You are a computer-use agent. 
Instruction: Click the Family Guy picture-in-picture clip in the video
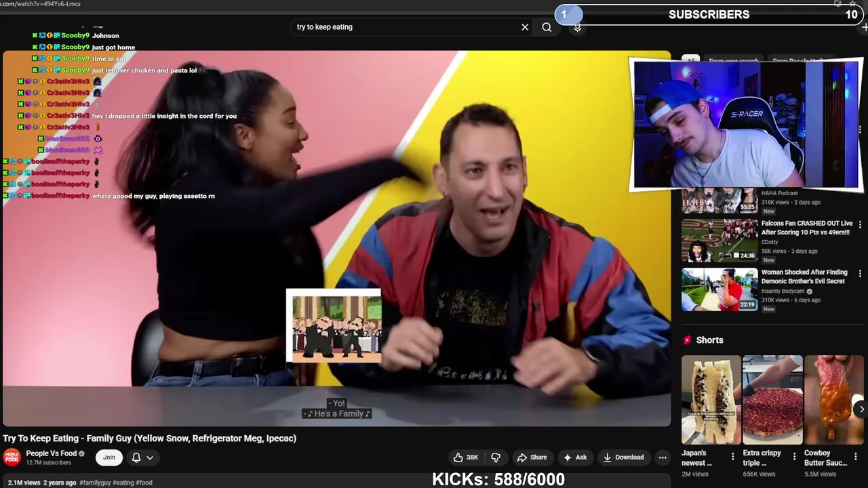click(334, 326)
